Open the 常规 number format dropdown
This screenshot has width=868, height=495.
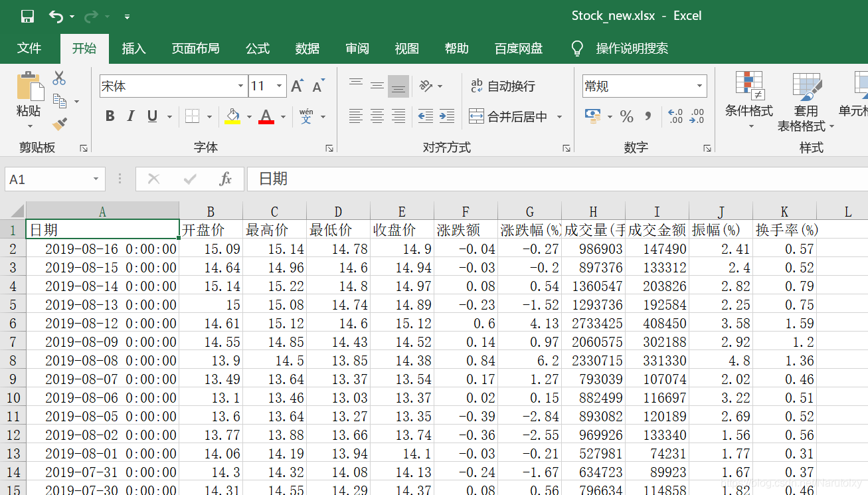click(699, 86)
